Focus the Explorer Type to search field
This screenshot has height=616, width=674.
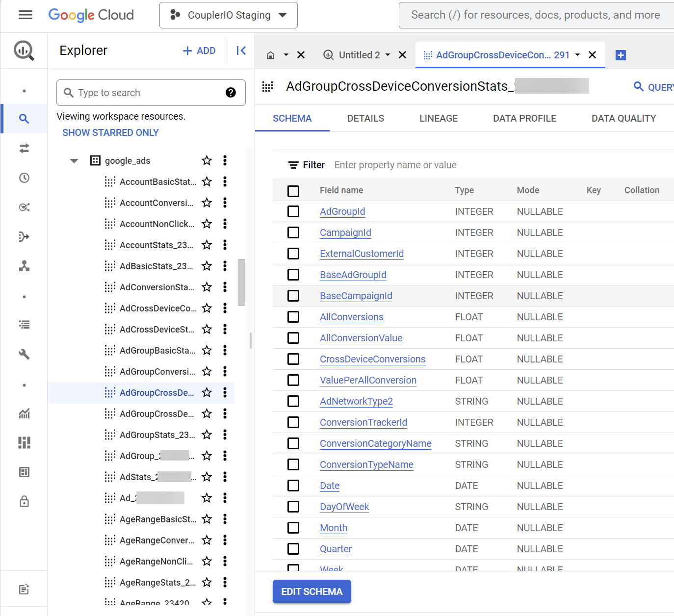[151, 93]
